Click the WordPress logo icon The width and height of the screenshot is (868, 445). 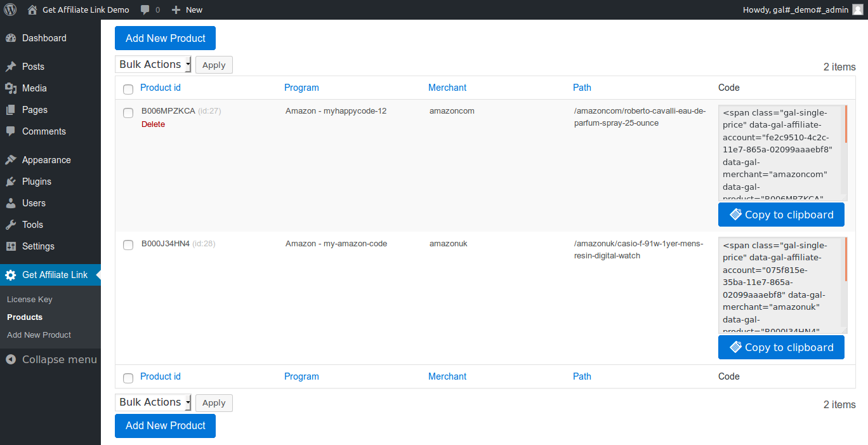click(x=10, y=10)
